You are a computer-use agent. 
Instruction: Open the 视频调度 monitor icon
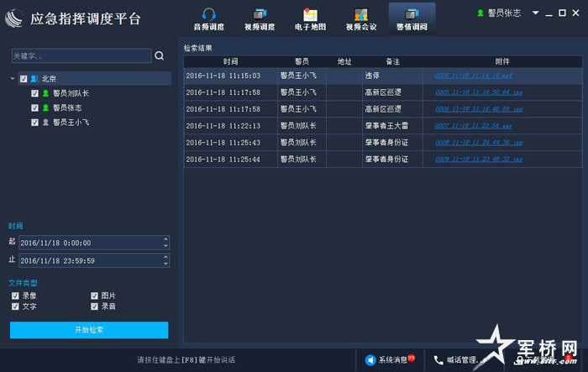tap(259, 14)
